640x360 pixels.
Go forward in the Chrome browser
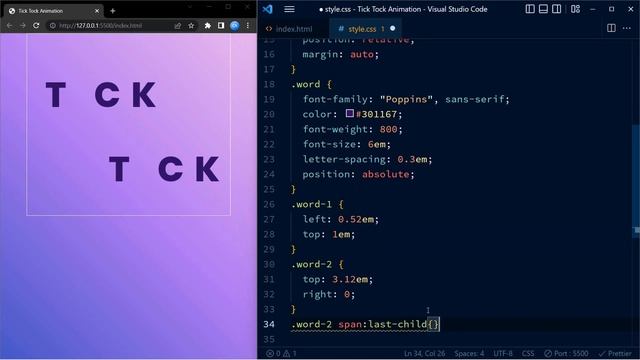click(x=22, y=25)
